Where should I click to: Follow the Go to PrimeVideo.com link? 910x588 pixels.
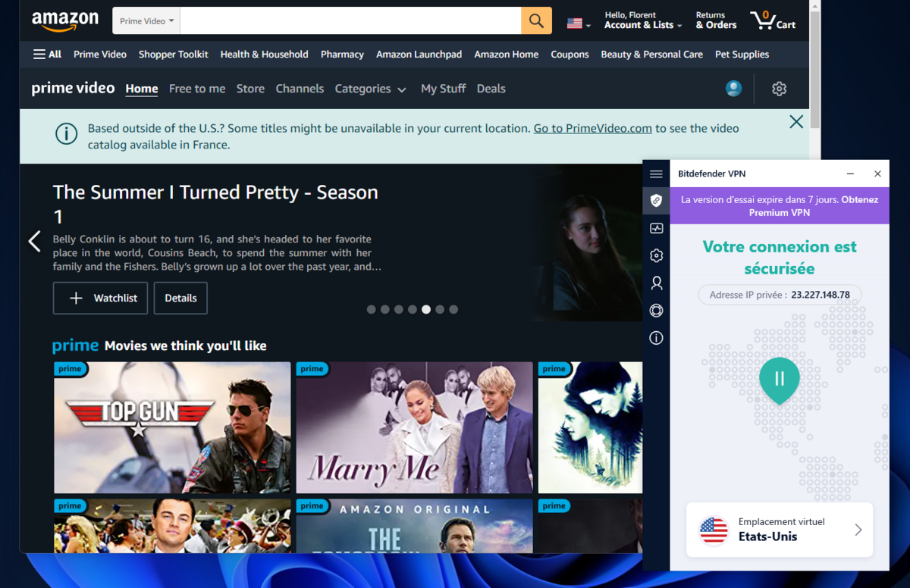coord(593,129)
